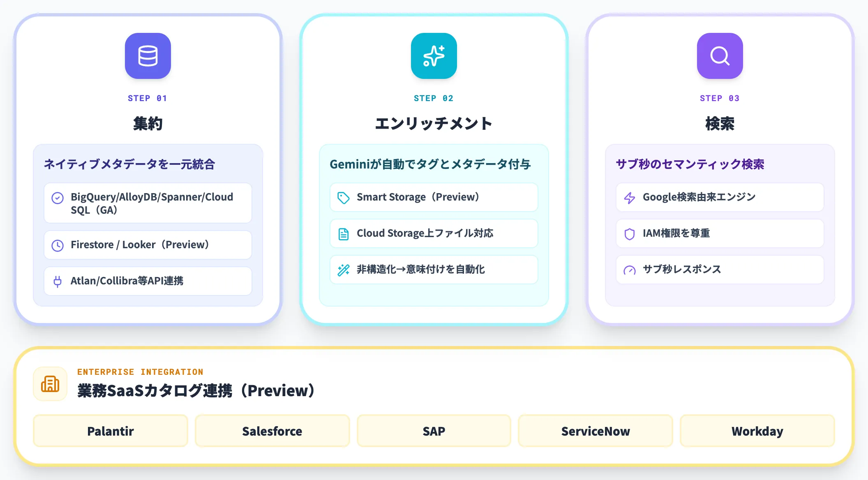Click the Workday button
The width and height of the screenshot is (868, 480).
coord(757,431)
